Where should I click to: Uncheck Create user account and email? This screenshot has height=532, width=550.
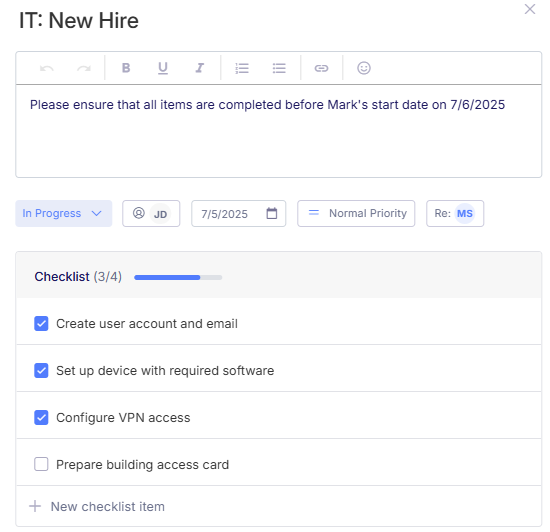point(41,323)
